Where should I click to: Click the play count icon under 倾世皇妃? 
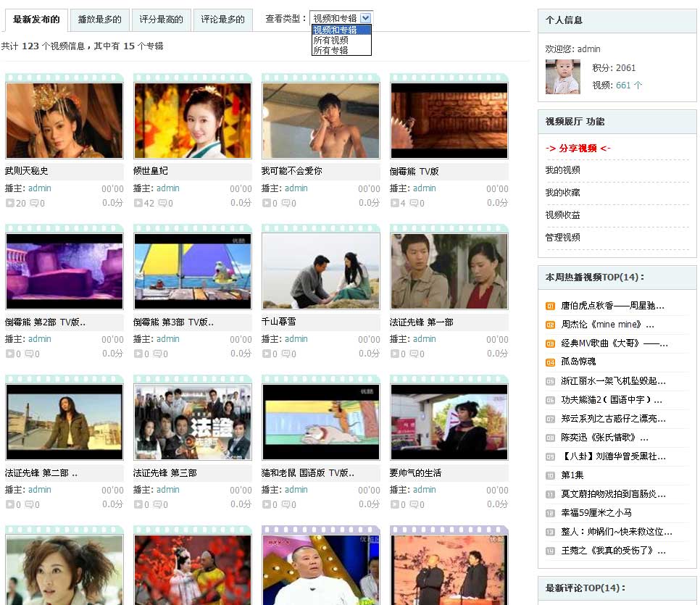pos(138,203)
